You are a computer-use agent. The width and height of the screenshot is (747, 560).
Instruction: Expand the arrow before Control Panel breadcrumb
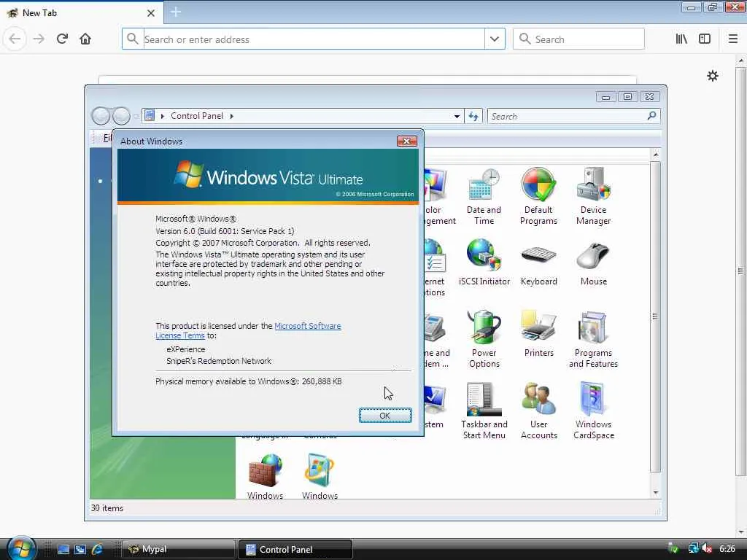tap(163, 116)
